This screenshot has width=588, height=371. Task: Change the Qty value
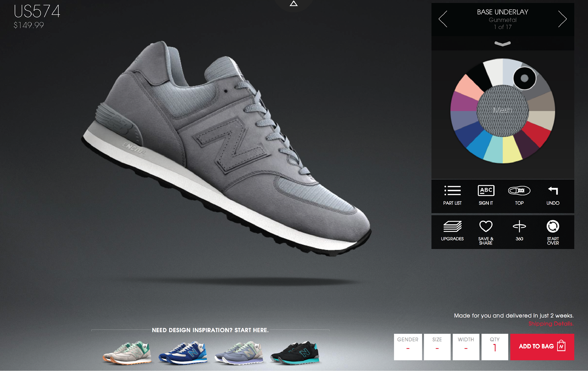pos(495,347)
